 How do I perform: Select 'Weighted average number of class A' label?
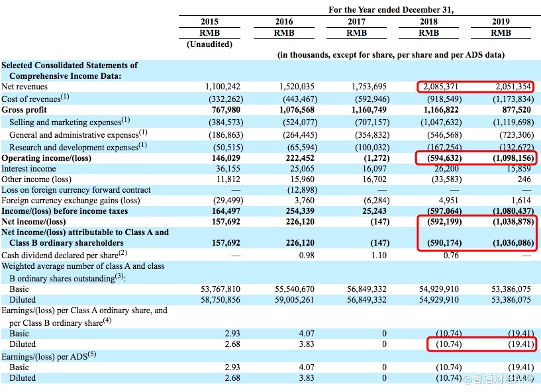point(83,266)
